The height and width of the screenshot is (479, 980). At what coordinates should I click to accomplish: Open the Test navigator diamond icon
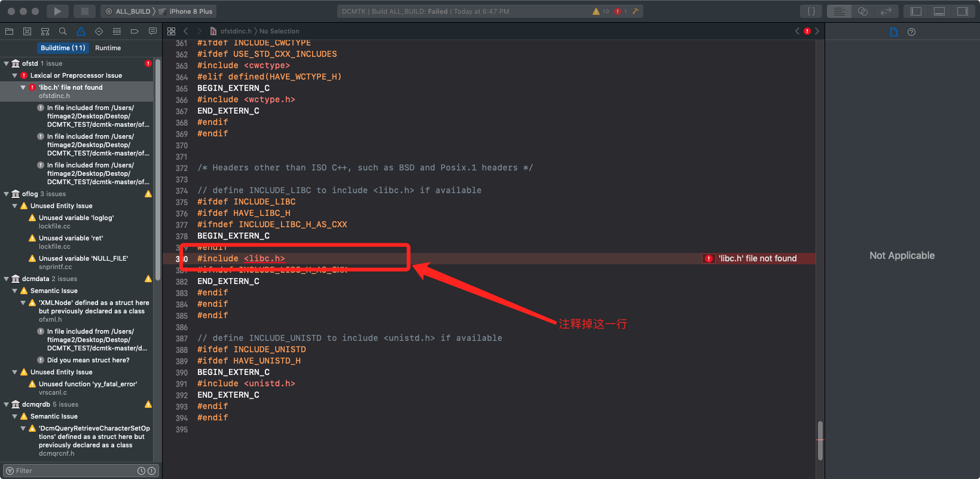[x=99, y=31]
